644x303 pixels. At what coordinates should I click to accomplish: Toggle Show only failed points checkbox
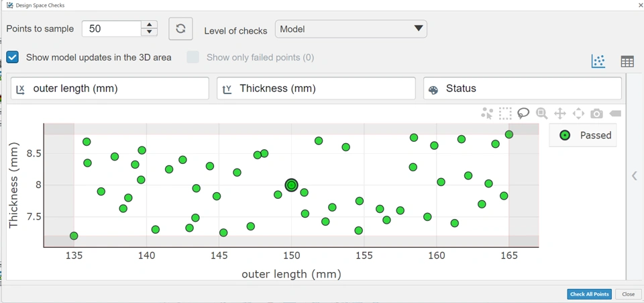tap(193, 57)
